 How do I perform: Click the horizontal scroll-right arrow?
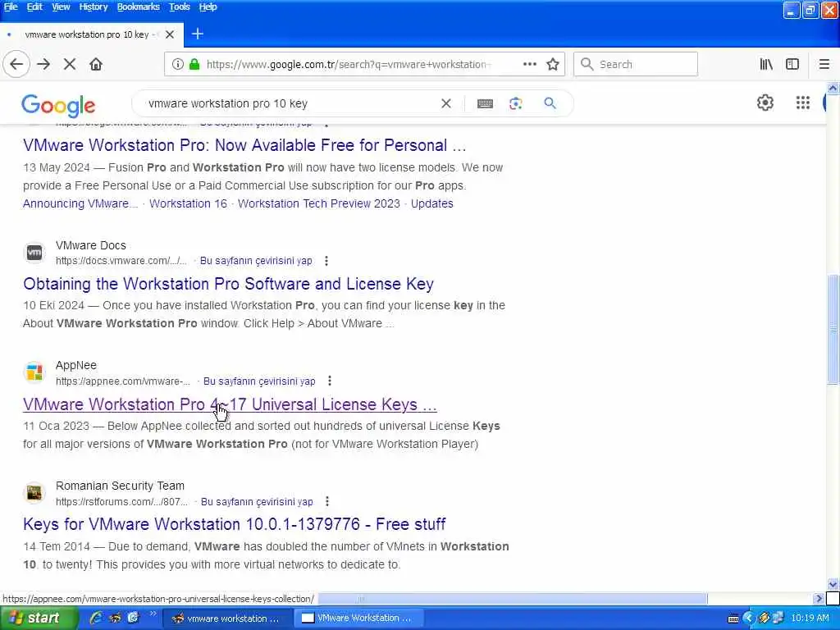tap(818, 598)
